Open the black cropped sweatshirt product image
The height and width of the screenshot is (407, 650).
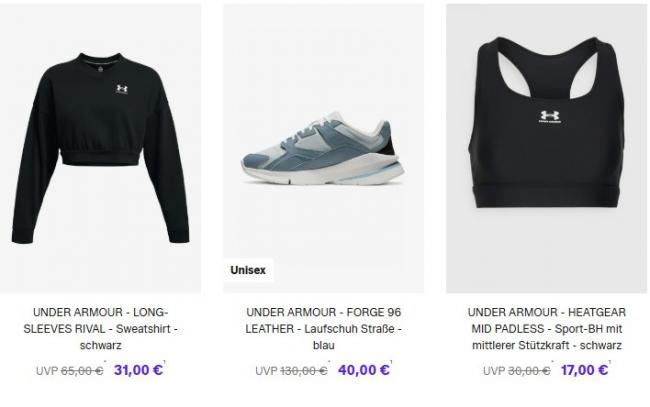point(100,148)
